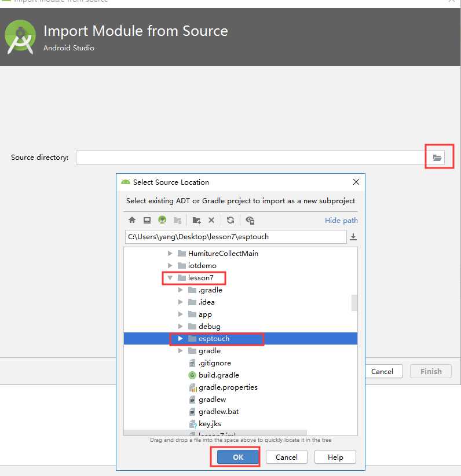This screenshot has height=476, width=461.
Task: Click the build.gradle file icon
Action: 192,375
